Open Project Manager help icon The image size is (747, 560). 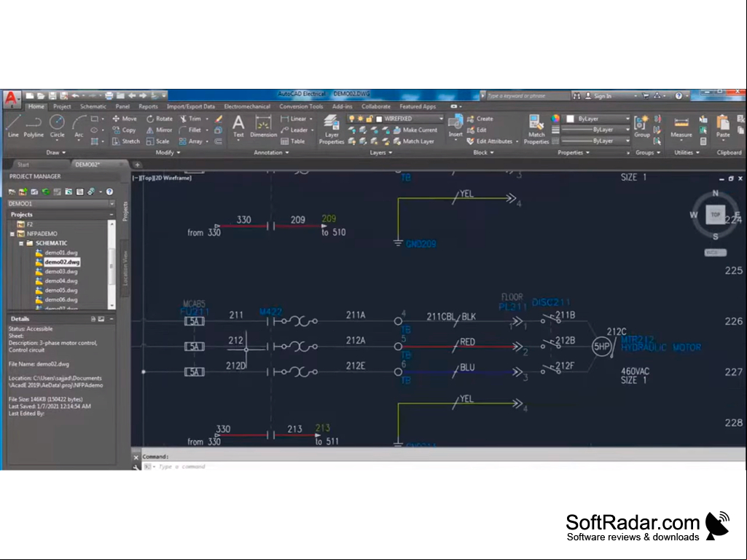pyautogui.click(x=109, y=192)
